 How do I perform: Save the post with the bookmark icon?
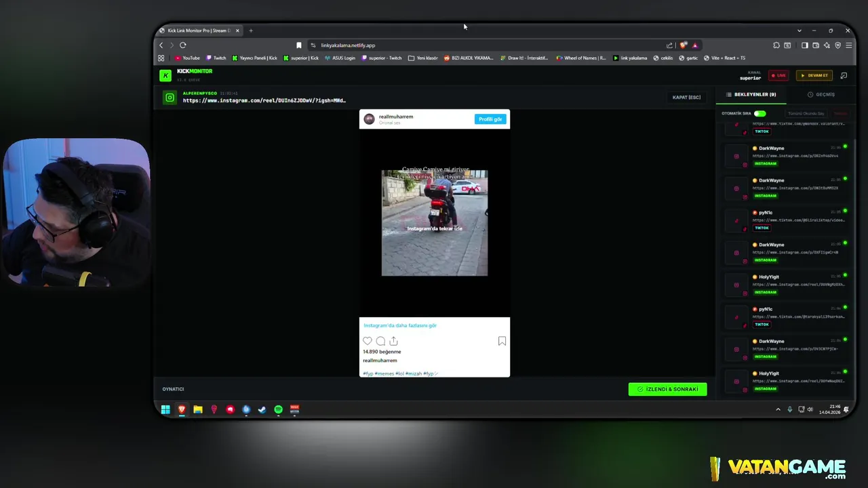tap(502, 341)
